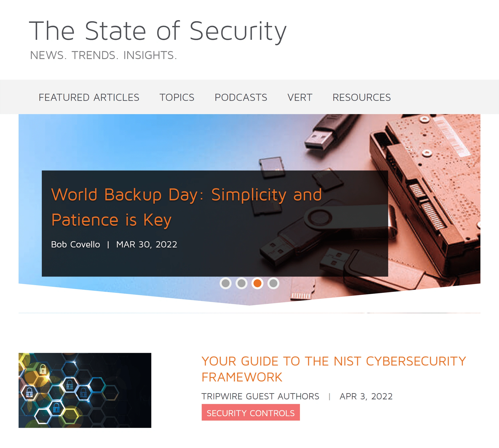Select the second carousel slide dot
499x448 pixels.
pos(242,283)
